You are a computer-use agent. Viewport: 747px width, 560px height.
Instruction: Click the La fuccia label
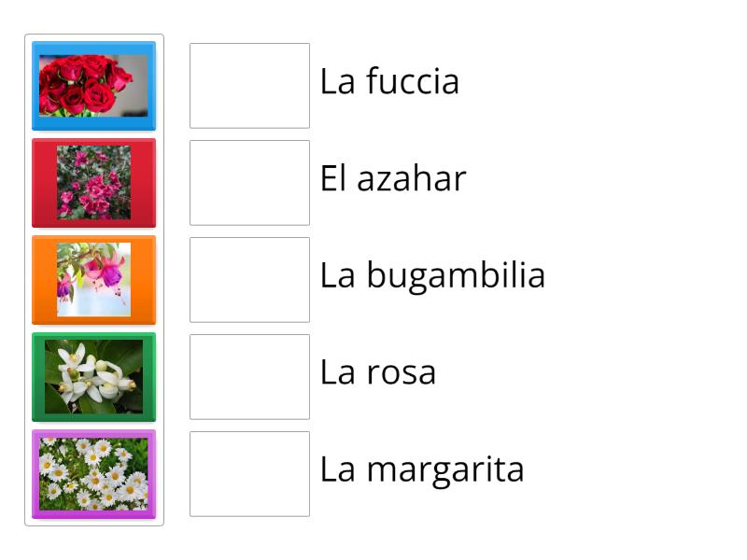[x=389, y=82]
